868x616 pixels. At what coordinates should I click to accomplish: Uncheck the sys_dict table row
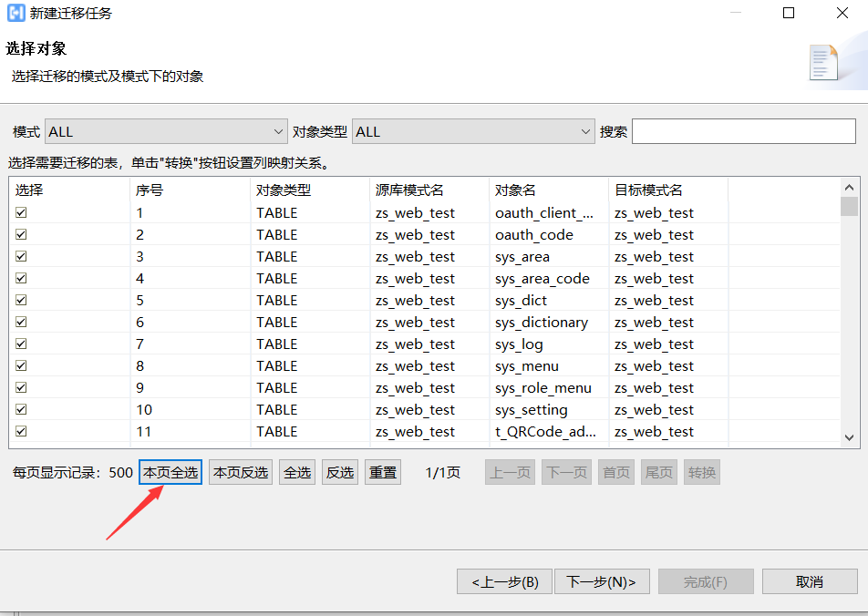pos(21,300)
